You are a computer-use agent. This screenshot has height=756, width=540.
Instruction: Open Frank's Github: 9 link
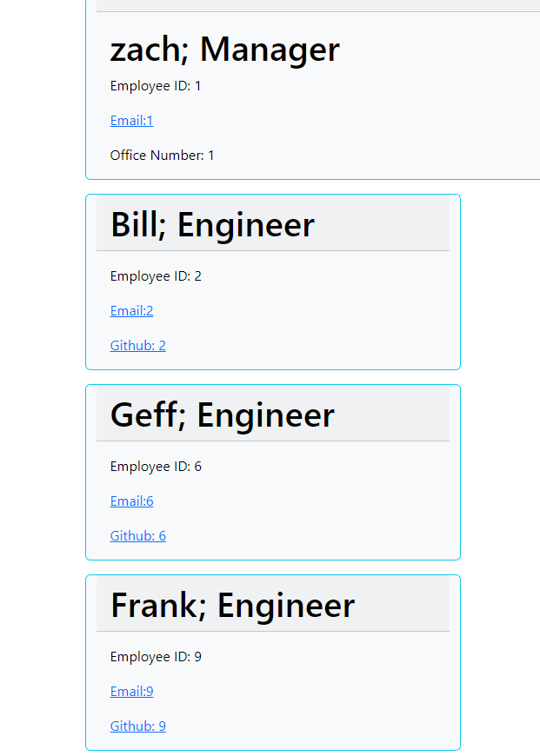(x=137, y=726)
